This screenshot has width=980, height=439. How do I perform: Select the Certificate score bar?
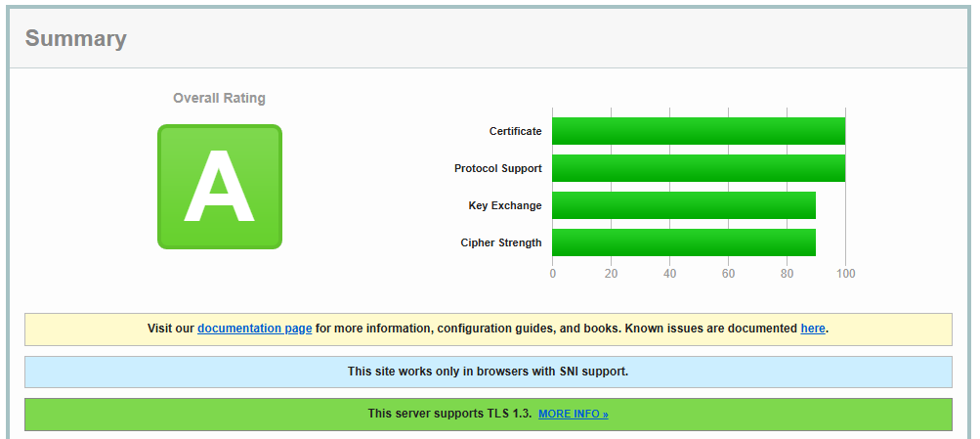699,131
